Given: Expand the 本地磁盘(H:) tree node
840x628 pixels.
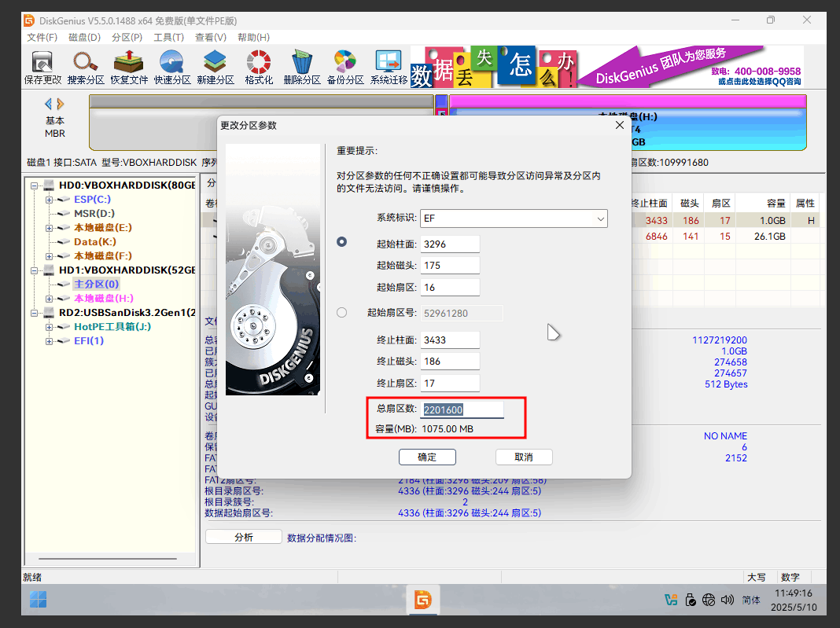Looking at the screenshot, I should click(x=49, y=299).
